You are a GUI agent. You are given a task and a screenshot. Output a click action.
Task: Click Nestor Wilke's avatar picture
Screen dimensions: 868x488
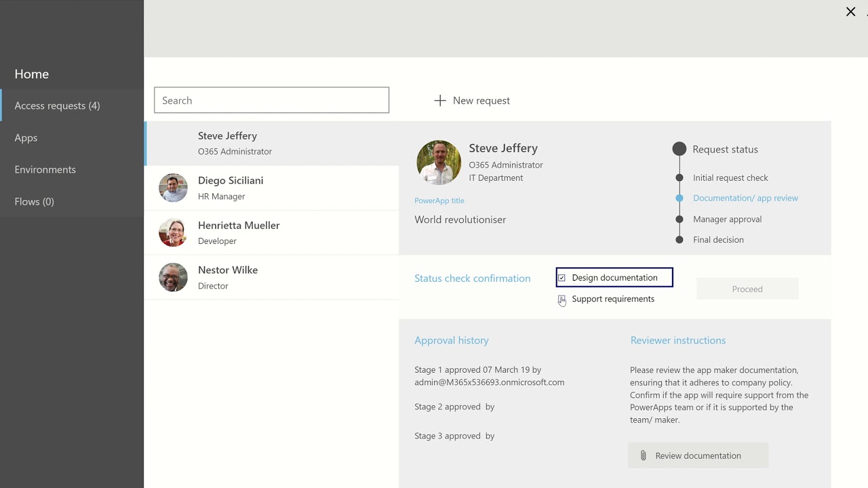click(x=173, y=277)
